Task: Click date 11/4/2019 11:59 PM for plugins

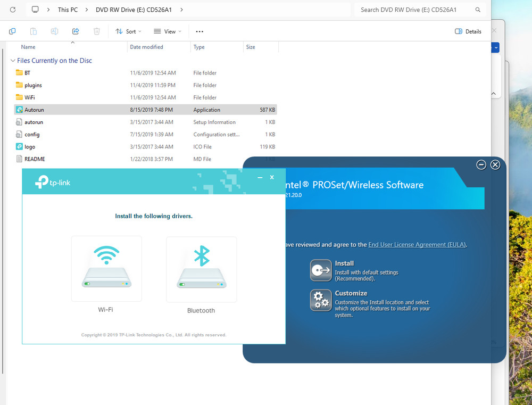Action: coord(153,85)
